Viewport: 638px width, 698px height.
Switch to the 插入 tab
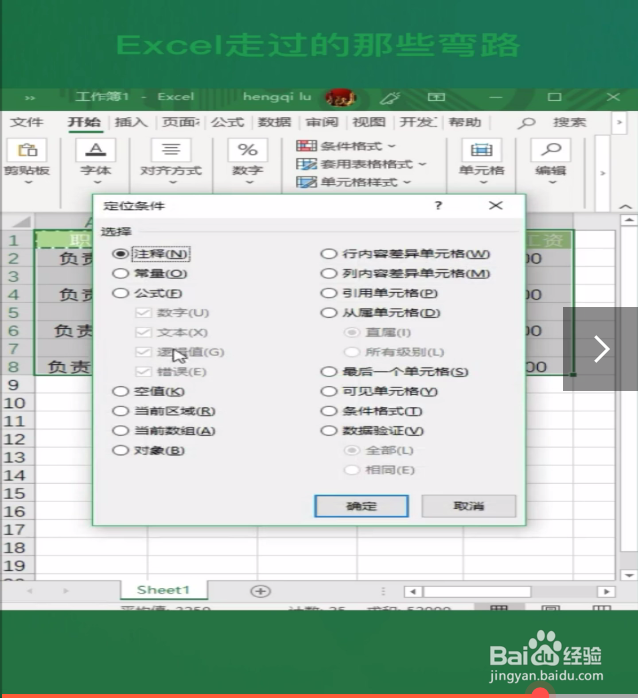pyautogui.click(x=131, y=122)
